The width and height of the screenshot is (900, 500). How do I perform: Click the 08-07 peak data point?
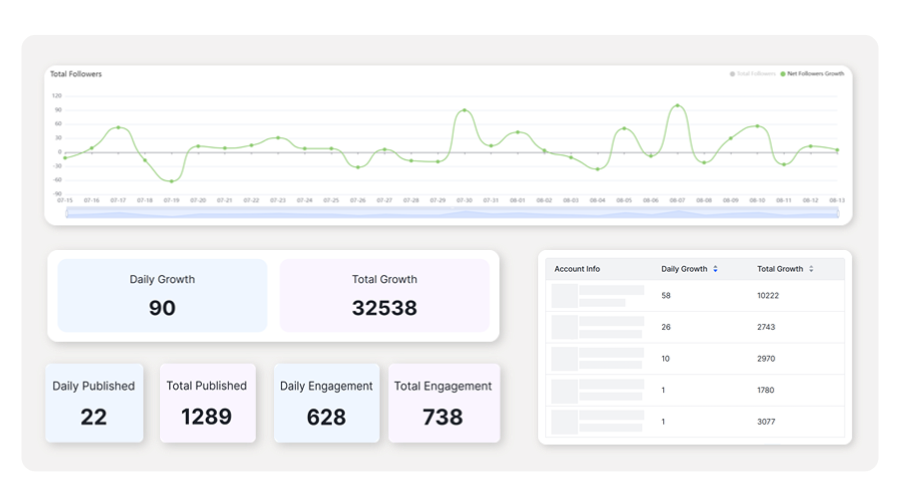[677, 105]
